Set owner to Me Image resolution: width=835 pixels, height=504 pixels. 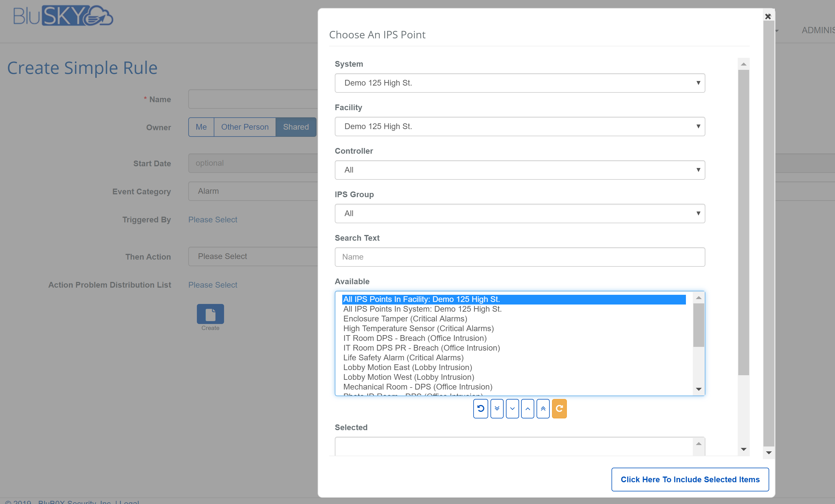tap(201, 127)
